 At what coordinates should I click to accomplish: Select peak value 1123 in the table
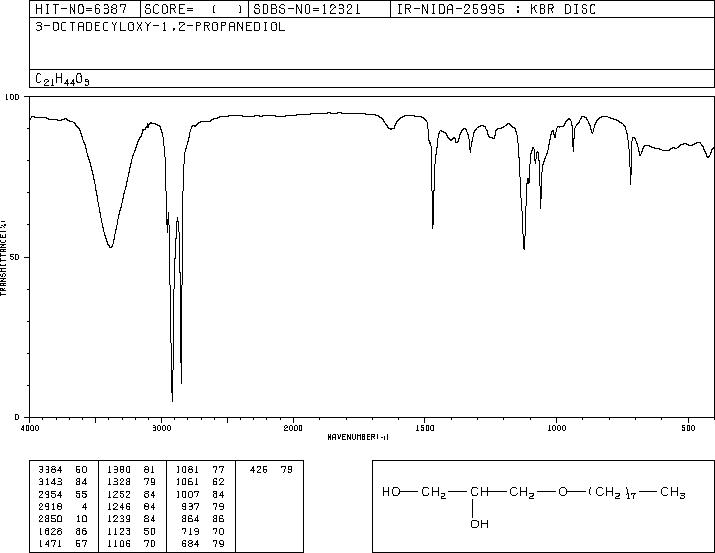(119, 532)
